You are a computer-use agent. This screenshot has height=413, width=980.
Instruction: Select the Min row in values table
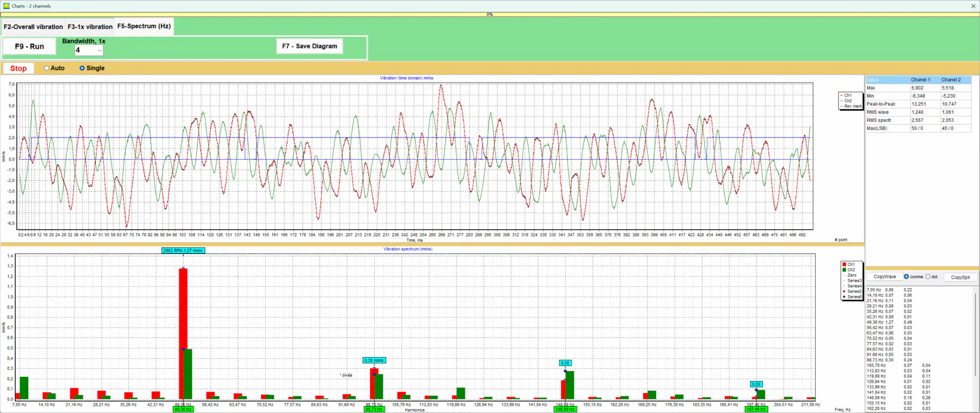918,96
